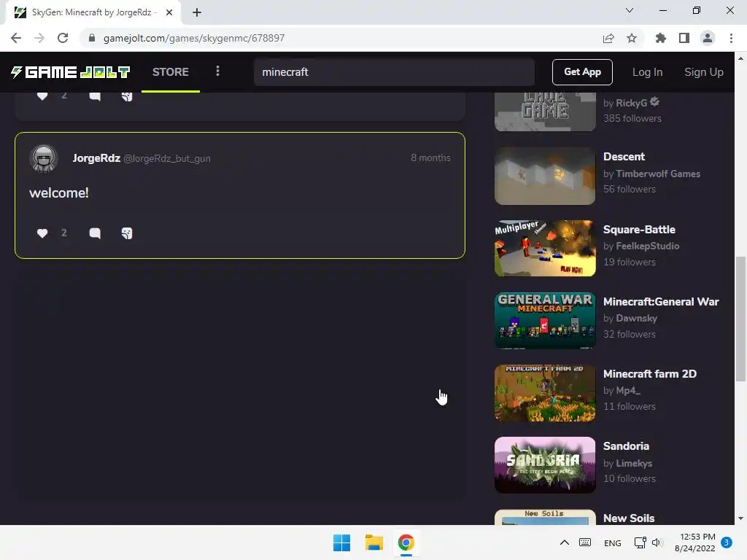Expand the tab search chevron
This screenshot has height=560, width=747.
click(630, 10)
